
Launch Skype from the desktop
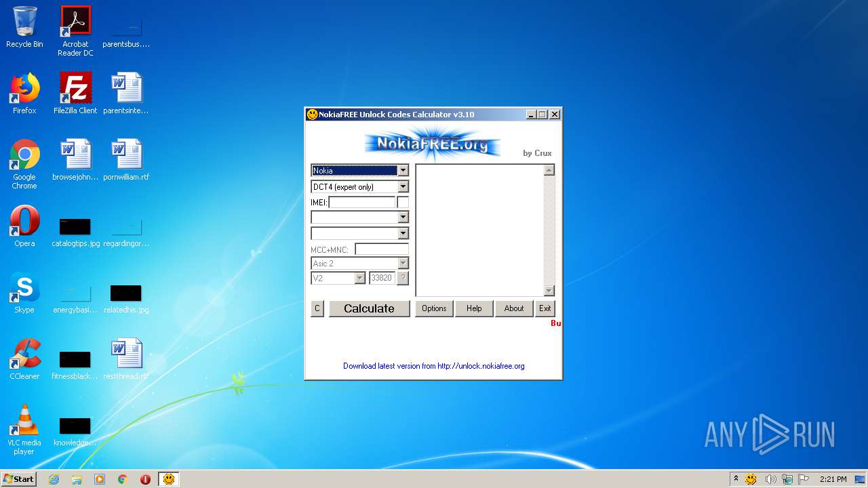point(24,293)
